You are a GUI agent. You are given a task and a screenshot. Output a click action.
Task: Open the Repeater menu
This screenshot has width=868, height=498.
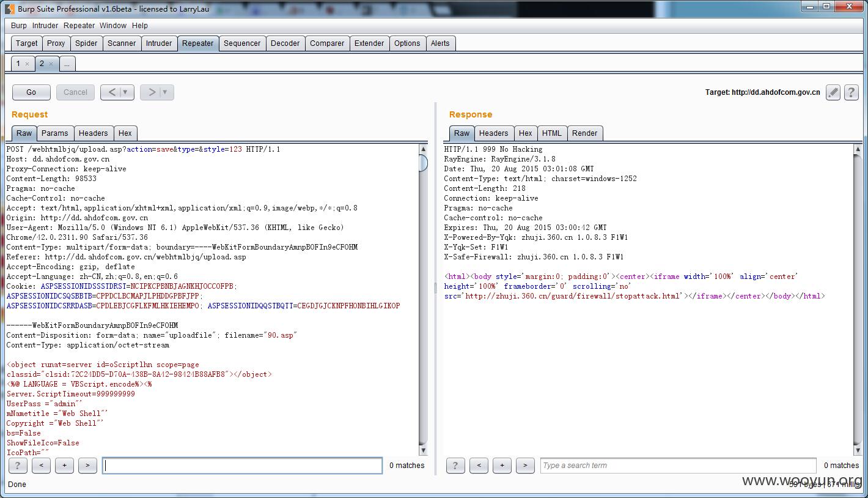coord(79,26)
